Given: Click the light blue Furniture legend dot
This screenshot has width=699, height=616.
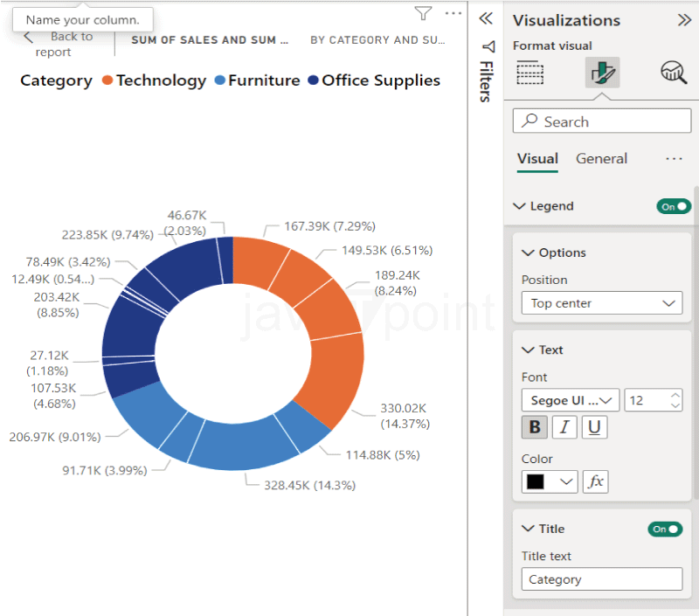Looking at the screenshot, I should coord(220,80).
